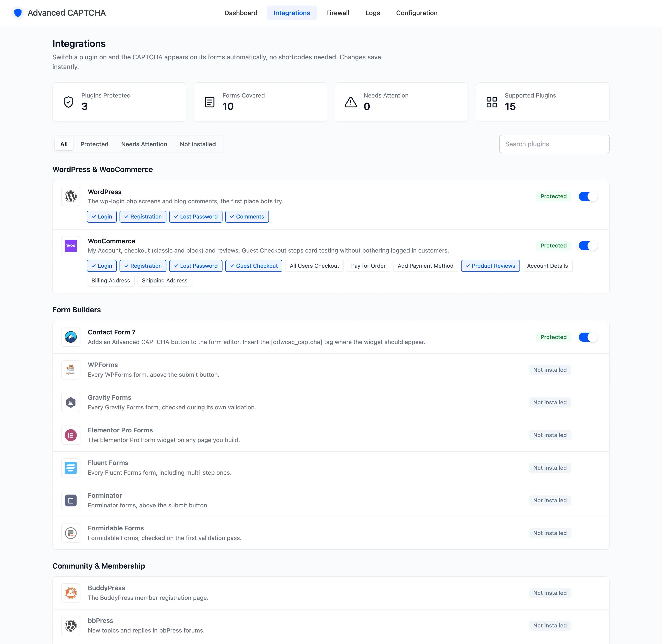This screenshot has width=662, height=644.
Task: Uncheck the WordPress Comments form chip
Action: tap(247, 216)
